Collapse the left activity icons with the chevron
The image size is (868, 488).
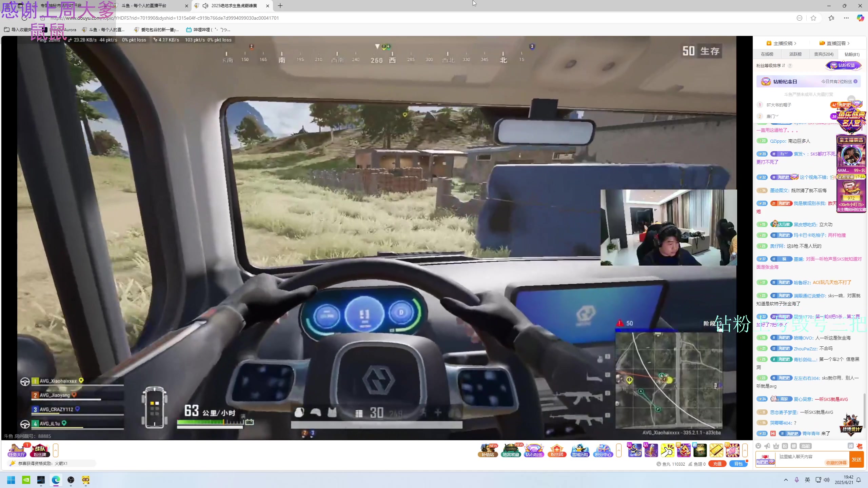(56, 450)
